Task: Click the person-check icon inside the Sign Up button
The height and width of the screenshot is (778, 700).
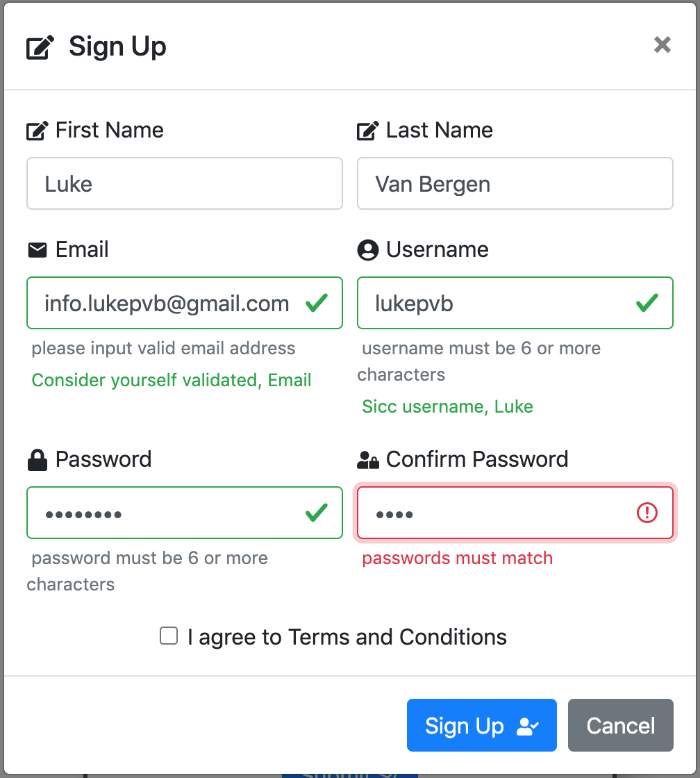Action: (x=526, y=725)
